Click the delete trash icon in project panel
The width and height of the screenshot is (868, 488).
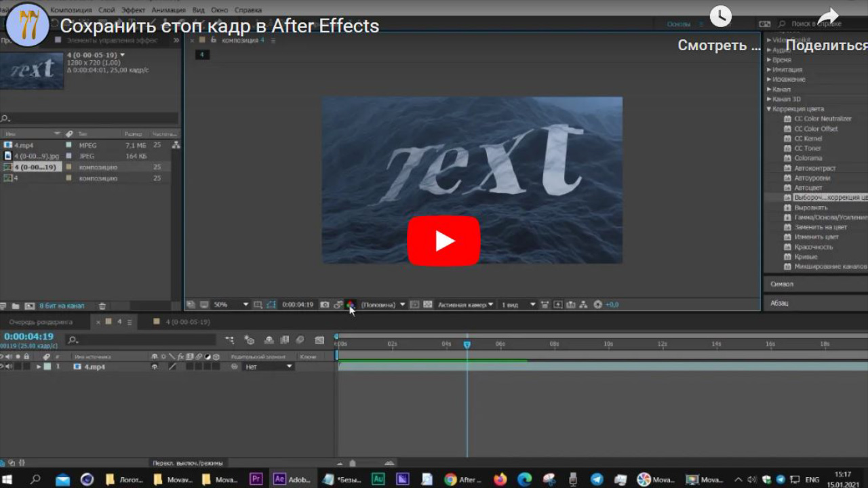pos(102,306)
